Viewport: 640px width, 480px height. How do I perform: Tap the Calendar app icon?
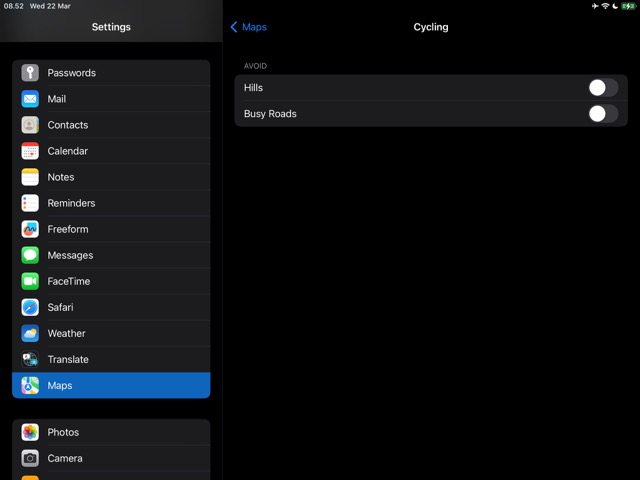coord(30,151)
